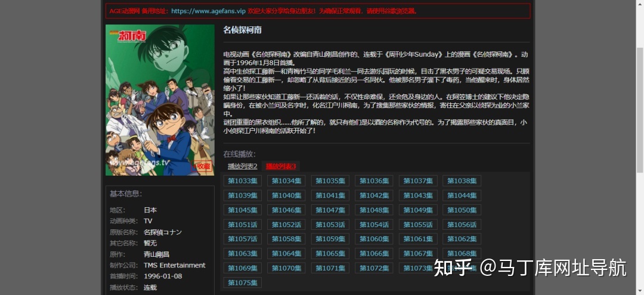The height and width of the screenshot is (295, 644).
Task: Select episode 第1060集
Action: (374, 239)
